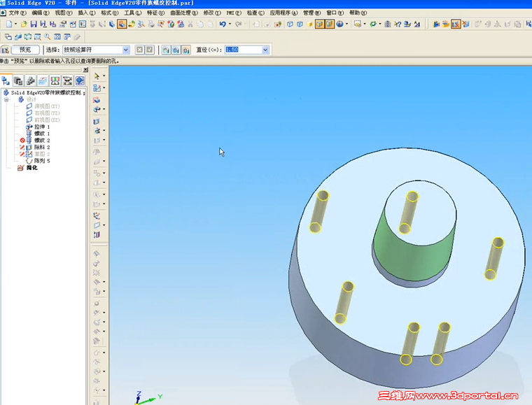Screen dimensions: 532x405
Task: Click the 直径 value field showing 1.50
Action: [244, 50]
